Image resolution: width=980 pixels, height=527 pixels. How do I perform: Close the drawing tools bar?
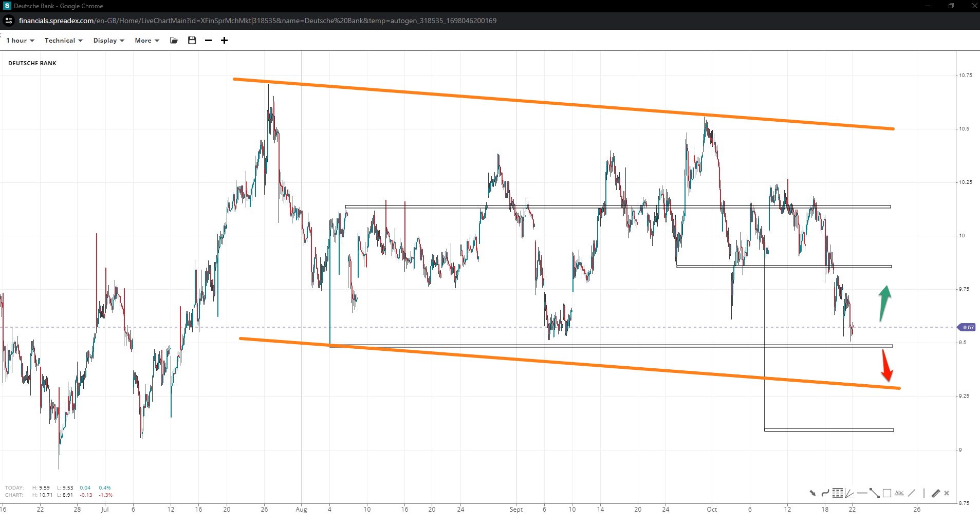tap(947, 493)
